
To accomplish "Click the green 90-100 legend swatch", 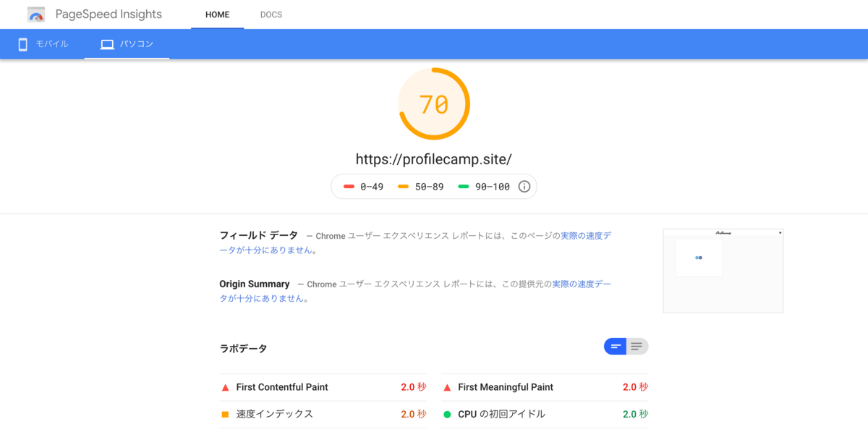I will (464, 187).
